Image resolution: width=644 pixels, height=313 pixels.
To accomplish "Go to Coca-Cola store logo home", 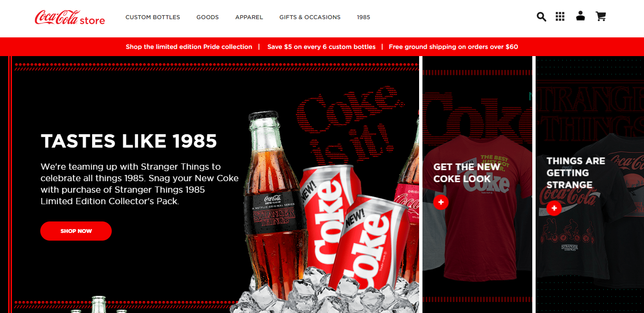I will (70, 18).
